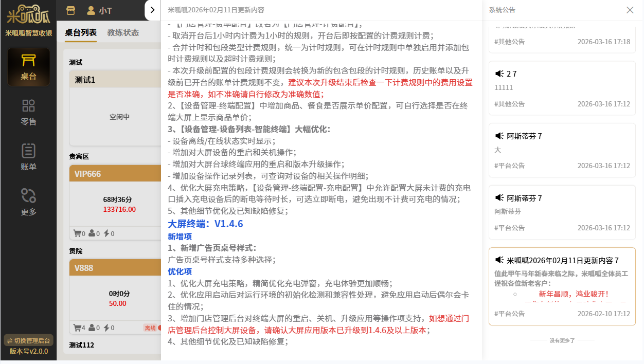Collapse the announcement detail with the chevron arrow
644x364 pixels.
[153, 10]
